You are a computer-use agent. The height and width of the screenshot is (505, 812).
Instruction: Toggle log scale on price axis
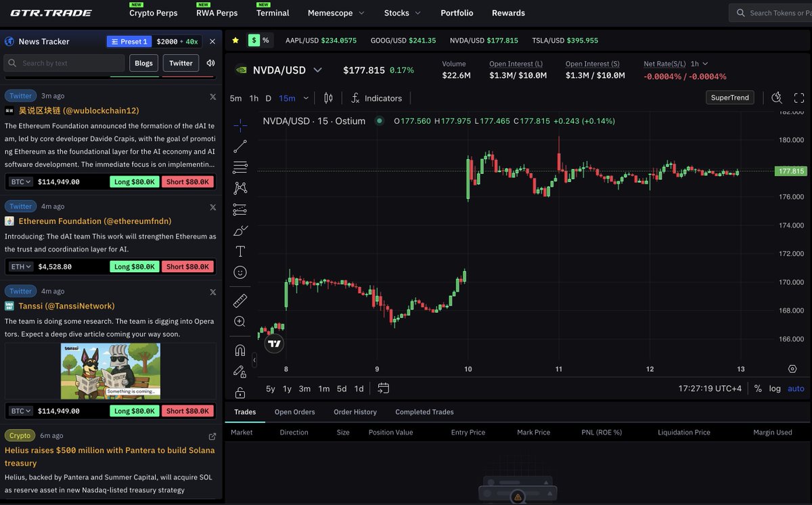[x=775, y=389]
